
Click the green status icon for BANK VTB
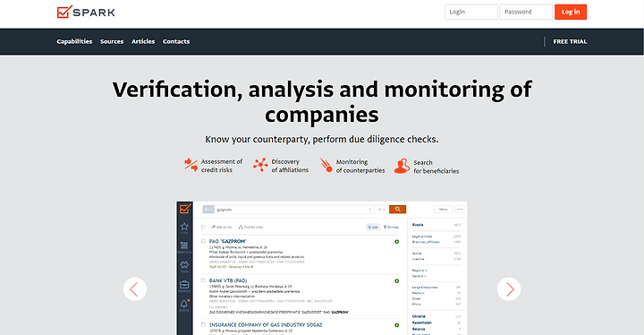397,281
